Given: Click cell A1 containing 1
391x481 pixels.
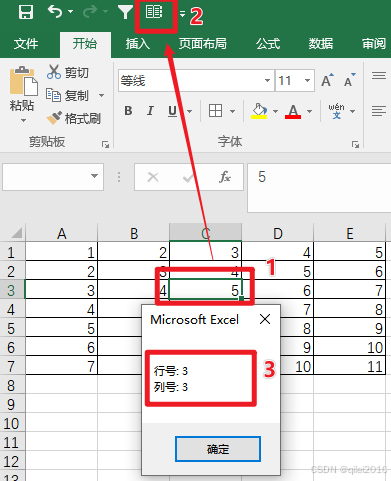Looking at the screenshot, I should 62,252.
